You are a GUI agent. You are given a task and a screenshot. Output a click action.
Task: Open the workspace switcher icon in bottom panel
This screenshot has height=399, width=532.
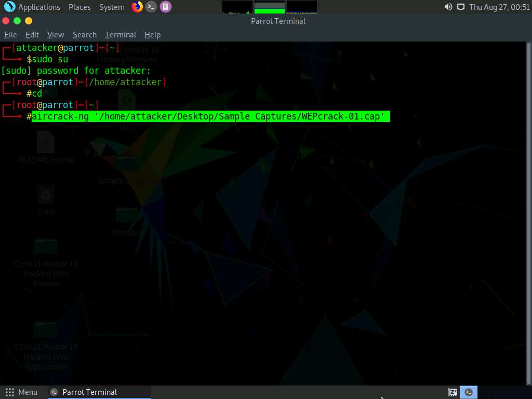452,392
